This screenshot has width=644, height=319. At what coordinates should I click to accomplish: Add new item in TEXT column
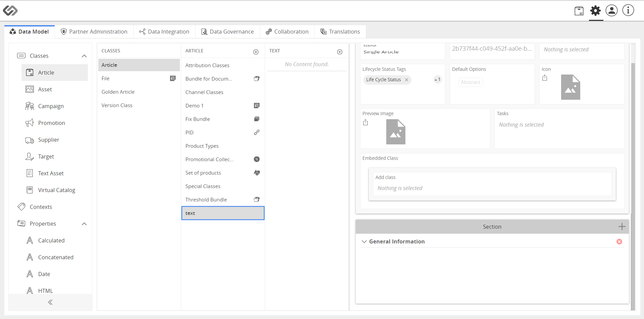(340, 52)
